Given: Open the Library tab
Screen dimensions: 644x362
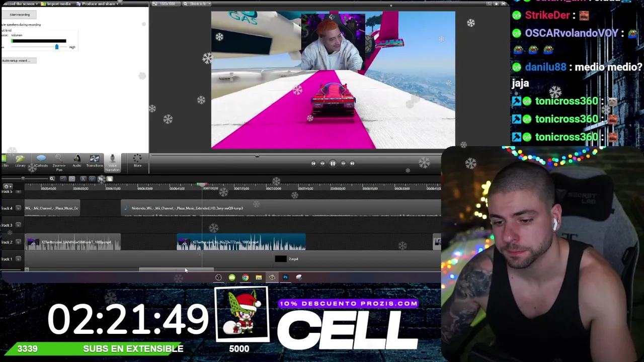Looking at the screenshot, I should pos(20,161).
